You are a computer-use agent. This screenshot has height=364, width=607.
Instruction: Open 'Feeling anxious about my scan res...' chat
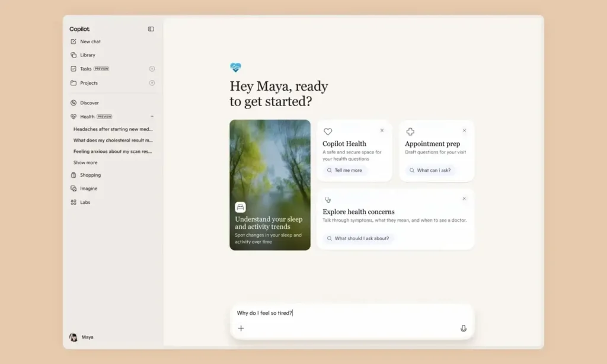113,151
